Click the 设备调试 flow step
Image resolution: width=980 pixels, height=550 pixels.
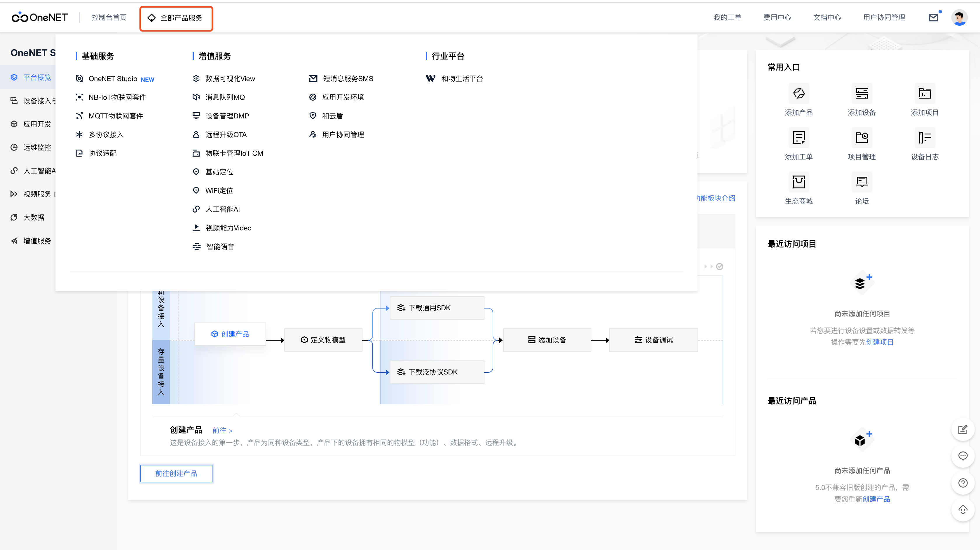pyautogui.click(x=653, y=340)
